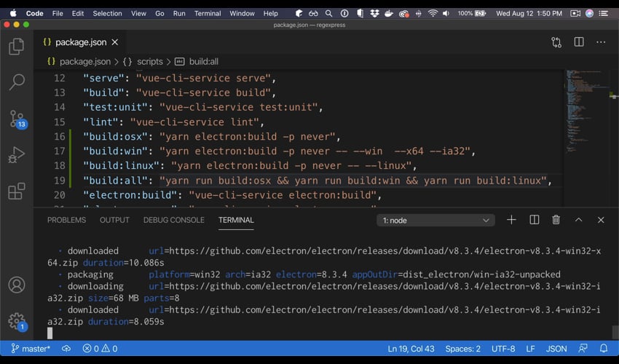Image resolution: width=619 pixels, height=364 pixels.
Task: Open the Explorer view in activity bar
Action: (17, 47)
